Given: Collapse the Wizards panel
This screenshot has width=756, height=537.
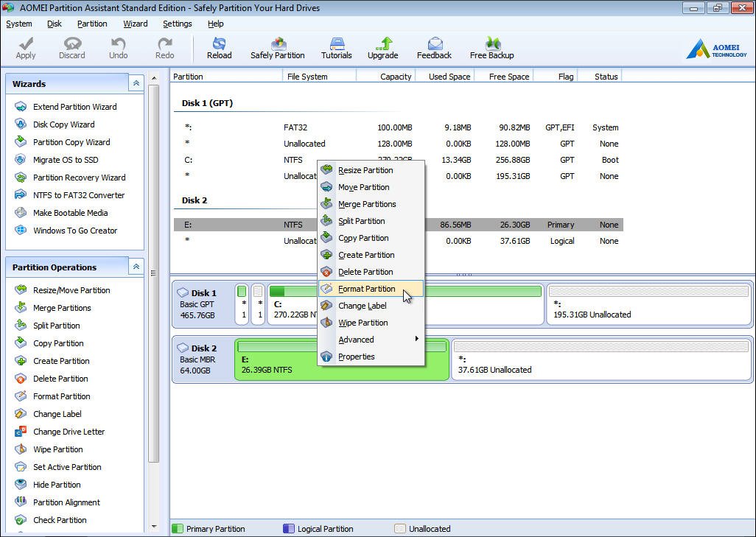Looking at the screenshot, I should click(x=136, y=84).
